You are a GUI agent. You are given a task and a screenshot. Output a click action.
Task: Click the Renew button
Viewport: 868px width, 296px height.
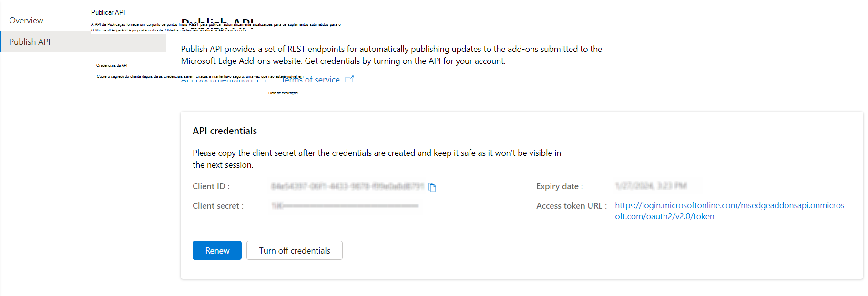point(217,251)
